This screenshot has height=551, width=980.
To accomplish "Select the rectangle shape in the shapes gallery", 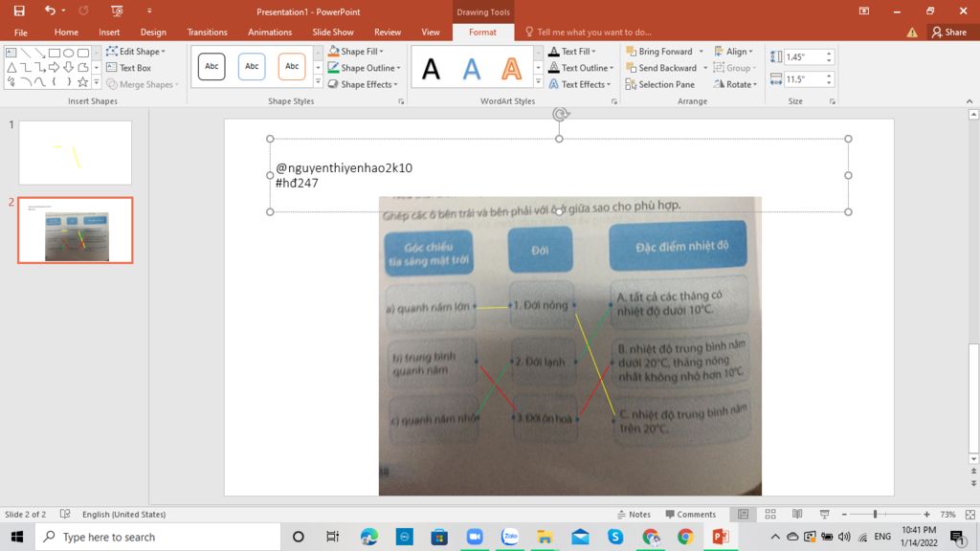I will click(x=55, y=54).
